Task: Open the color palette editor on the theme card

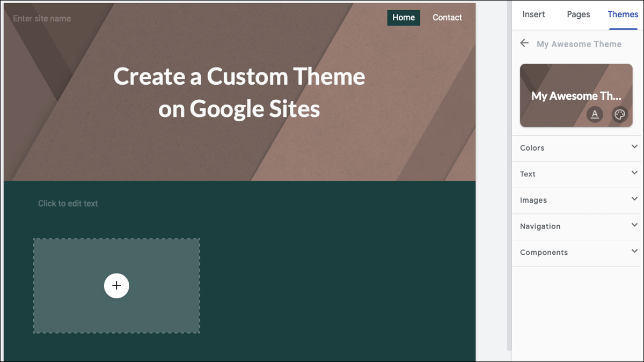Action: point(619,114)
